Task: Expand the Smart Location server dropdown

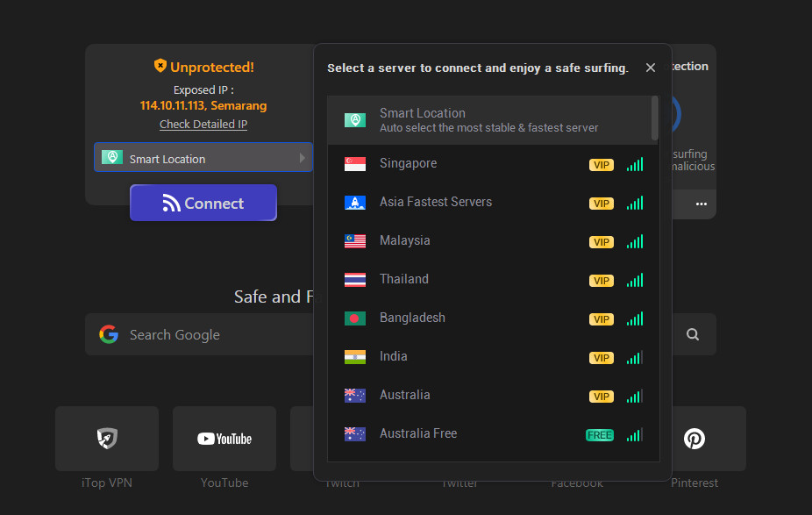Action: coord(203,158)
